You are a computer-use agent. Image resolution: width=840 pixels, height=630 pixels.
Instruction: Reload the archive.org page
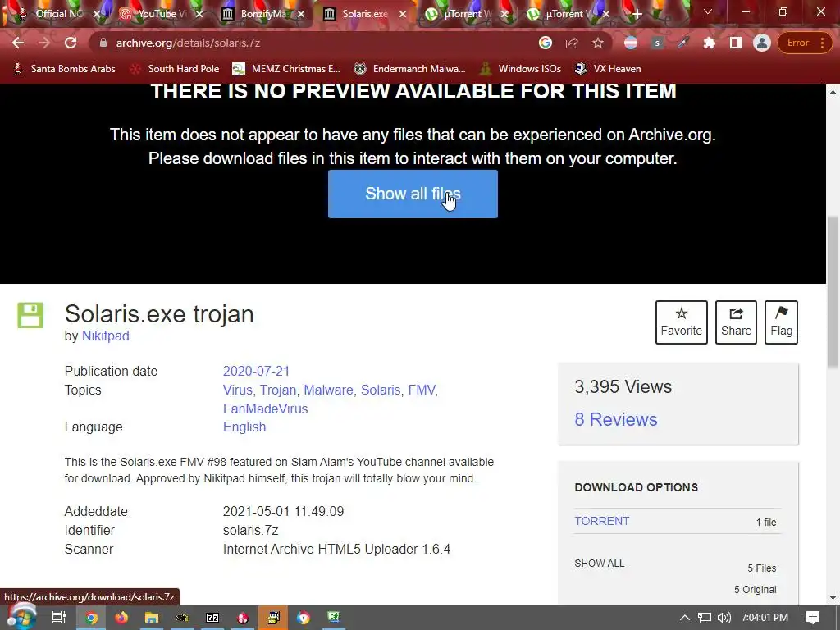coord(71,43)
